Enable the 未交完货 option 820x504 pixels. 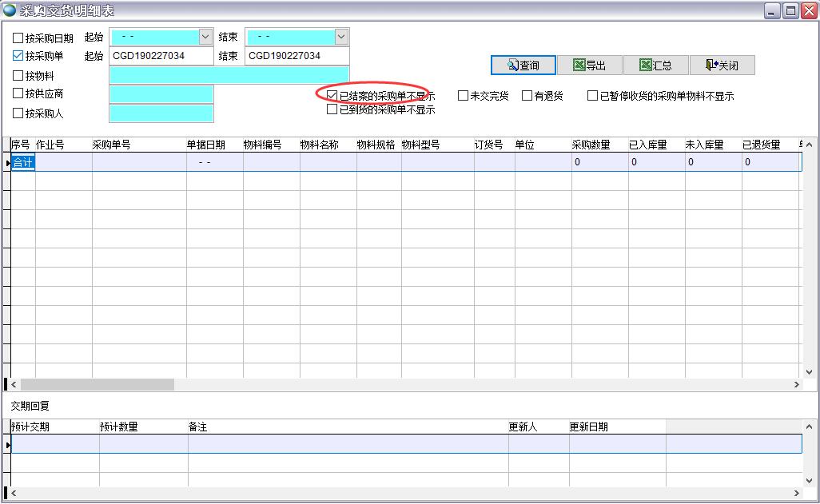[462, 95]
